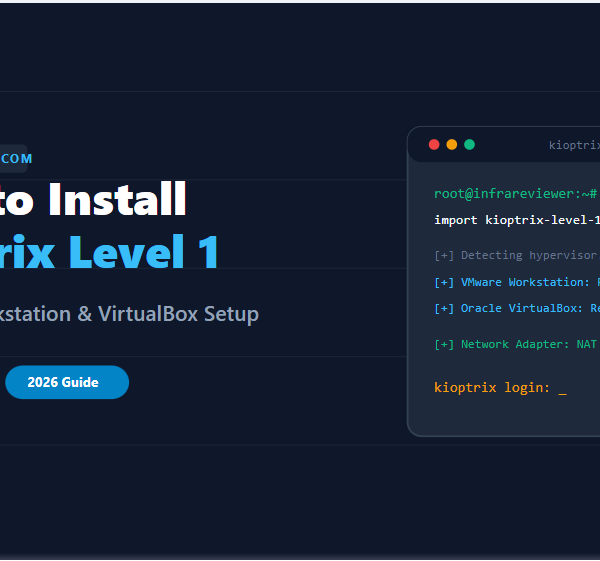
Task: Click the 'Detecting hypervisor' line
Action: pyautogui.click(x=517, y=255)
